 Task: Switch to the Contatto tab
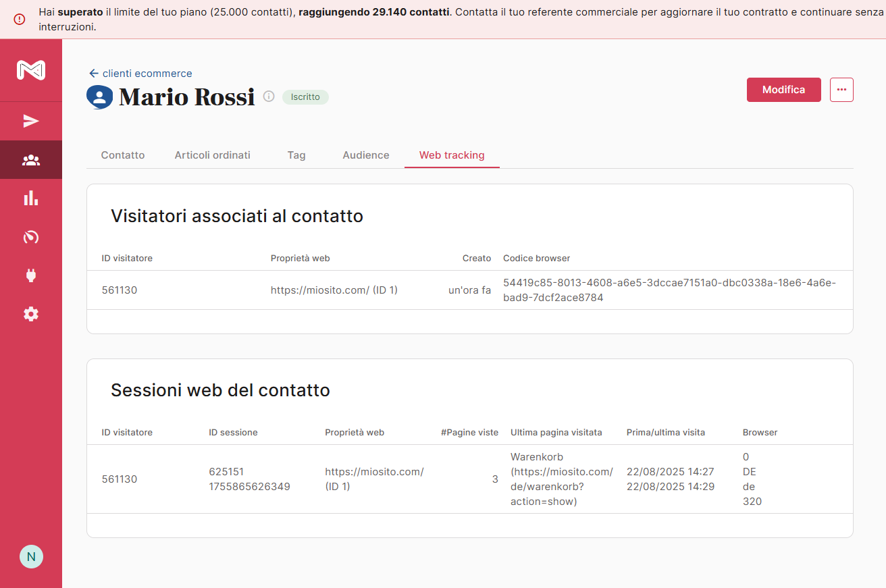[x=123, y=155]
